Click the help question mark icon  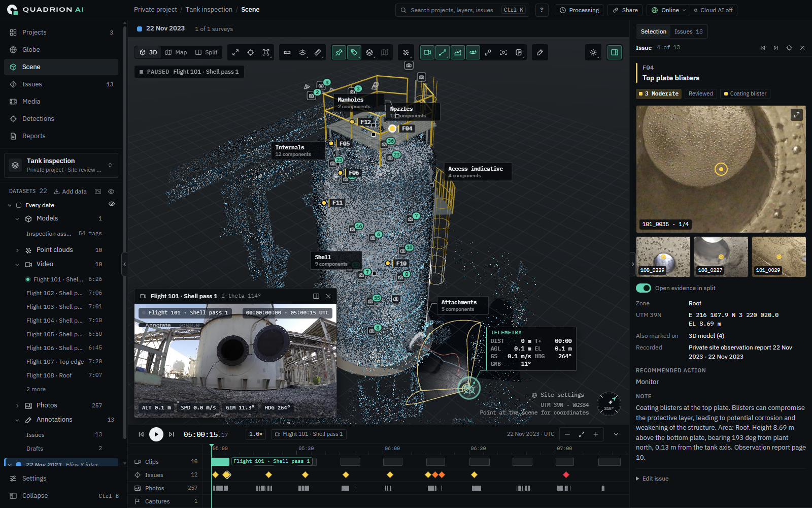(x=542, y=10)
